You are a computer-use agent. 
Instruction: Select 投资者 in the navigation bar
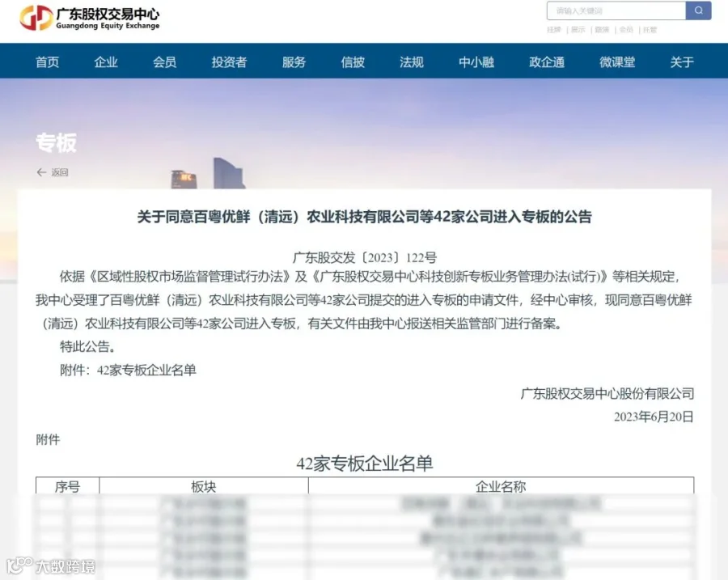coord(230,61)
